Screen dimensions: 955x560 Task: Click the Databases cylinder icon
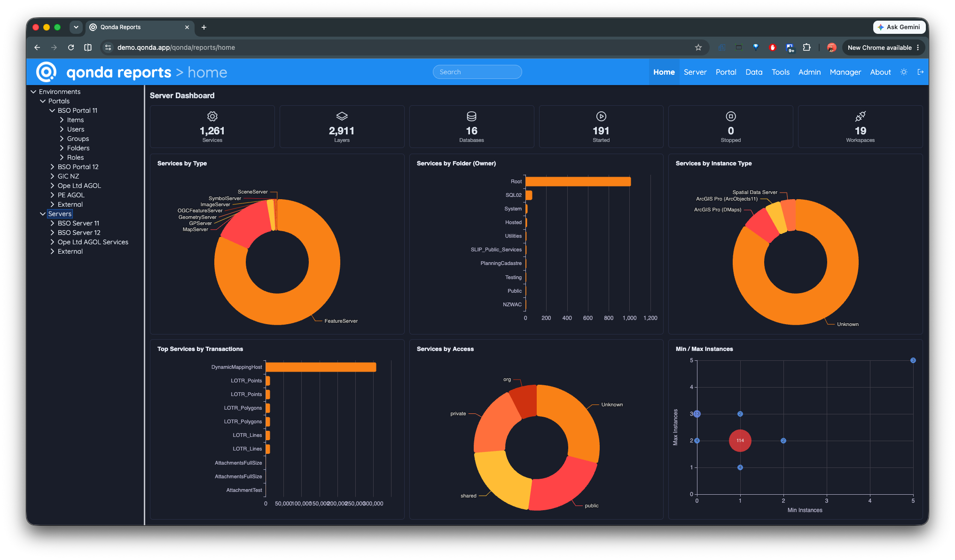tap(471, 116)
